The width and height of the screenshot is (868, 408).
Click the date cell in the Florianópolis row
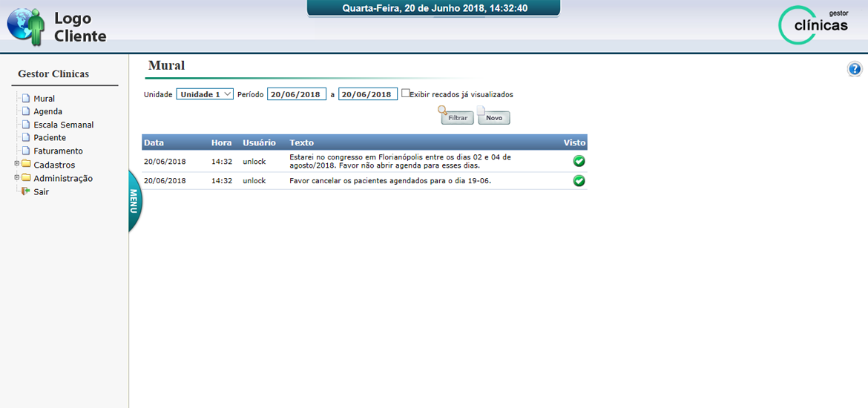pyautogui.click(x=165, y=161)
